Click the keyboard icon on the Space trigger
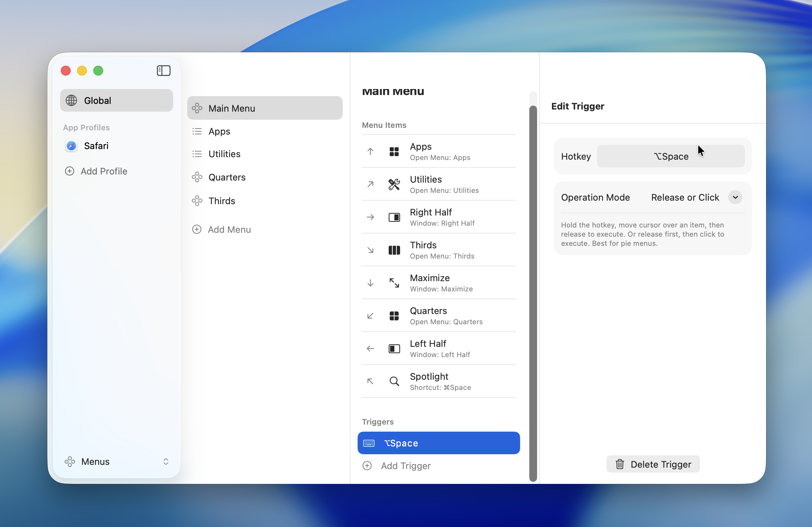This screenshot has height=527, width=812. (x=369, y=443)
